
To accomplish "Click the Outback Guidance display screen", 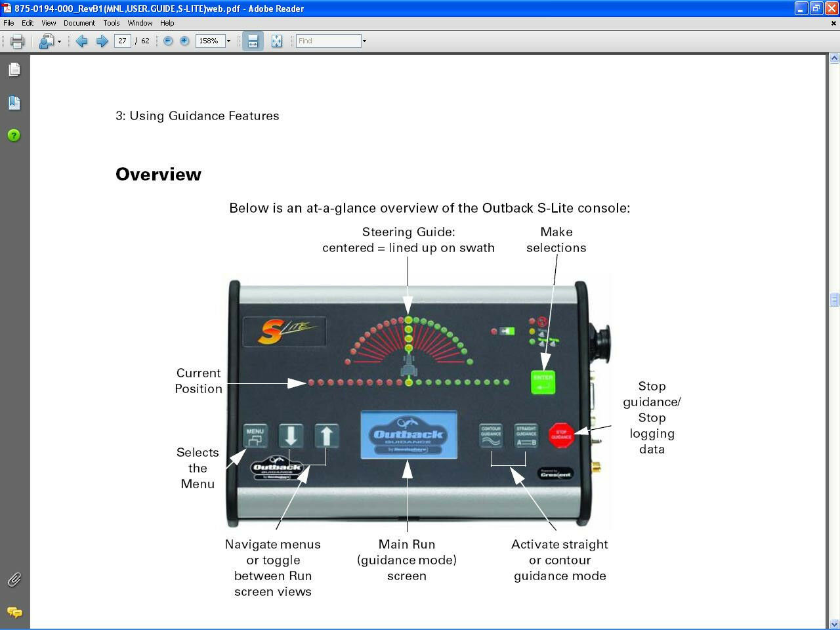I will [408, 435].
